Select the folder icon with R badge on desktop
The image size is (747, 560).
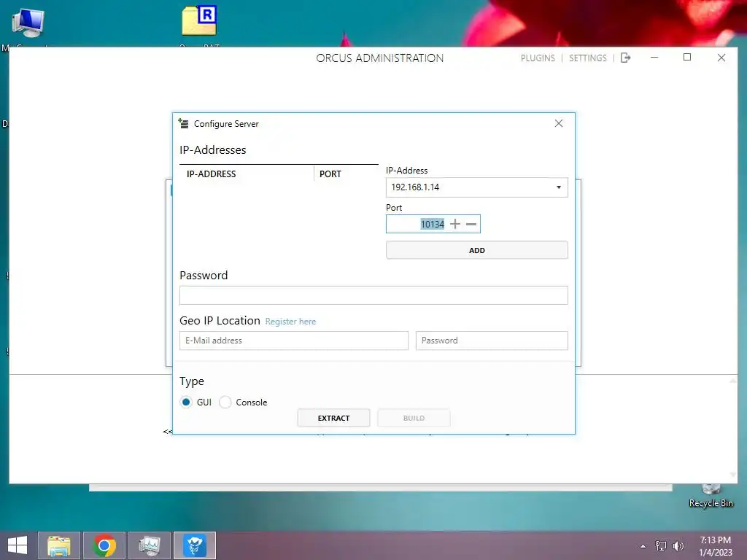(x=199, y=21)
